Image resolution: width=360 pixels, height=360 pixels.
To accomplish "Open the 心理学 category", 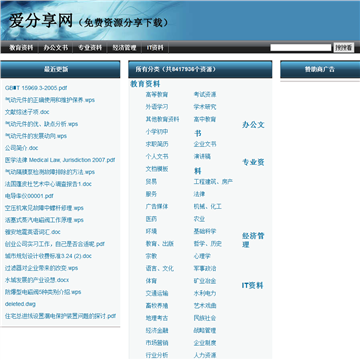I will point(202,256).
